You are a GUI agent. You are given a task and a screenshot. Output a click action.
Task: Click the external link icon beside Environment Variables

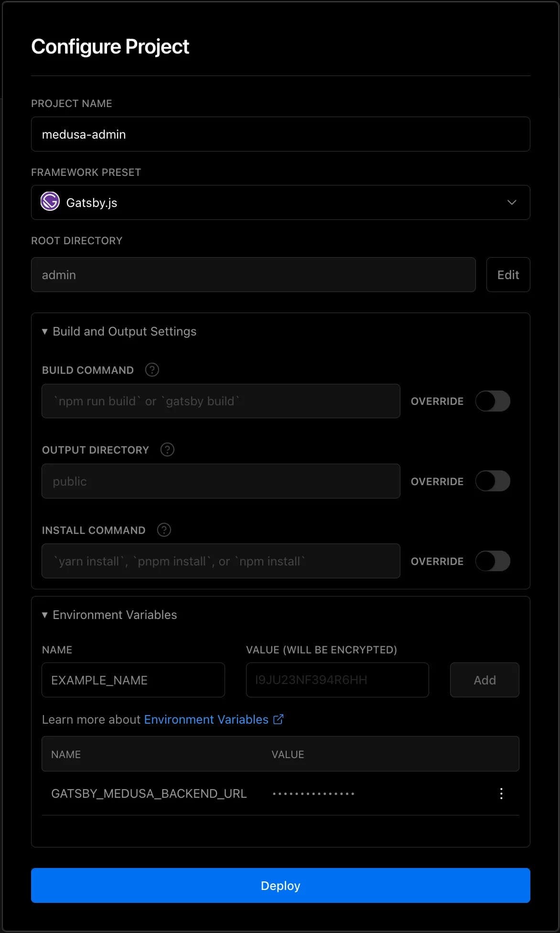point(279,719)
